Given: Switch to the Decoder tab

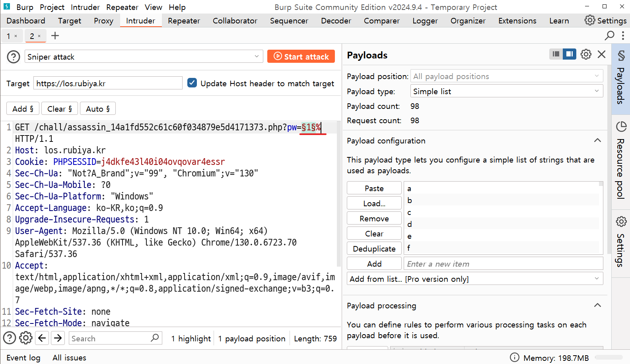Looking at the screenshot, I should pyautogui.click(x=336, y=21).
